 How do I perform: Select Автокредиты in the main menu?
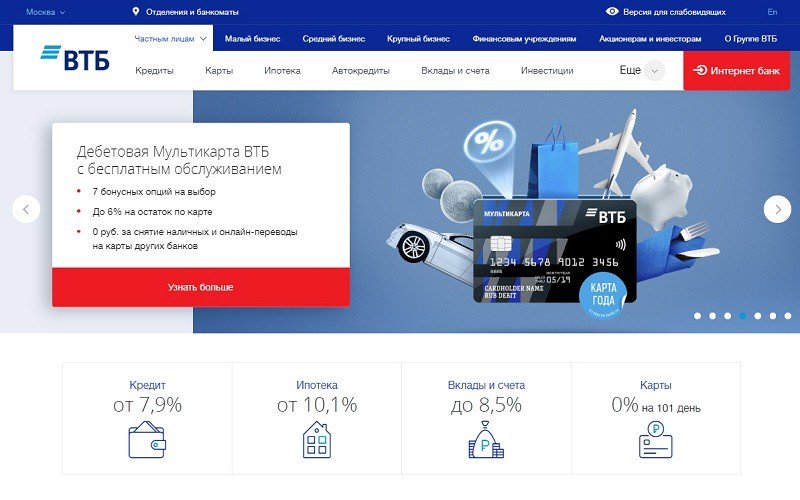361,70
